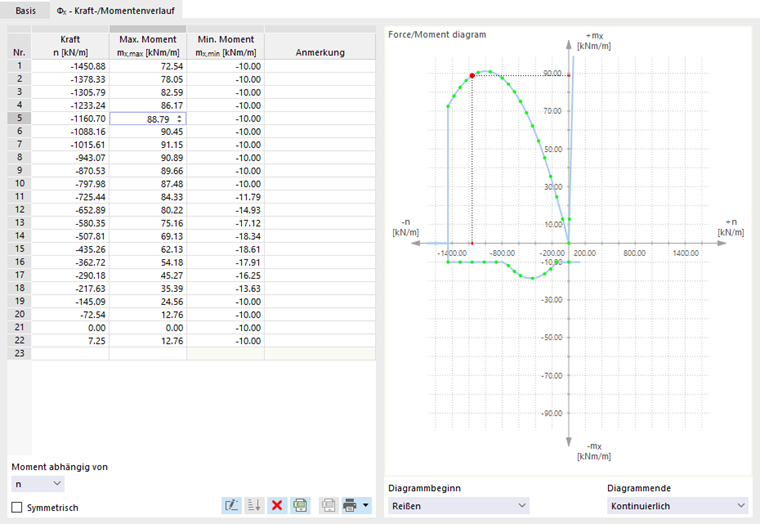The image size is (760, 524).
Task: Click Max. Moment cell 89.66
Action: (148, 171)
